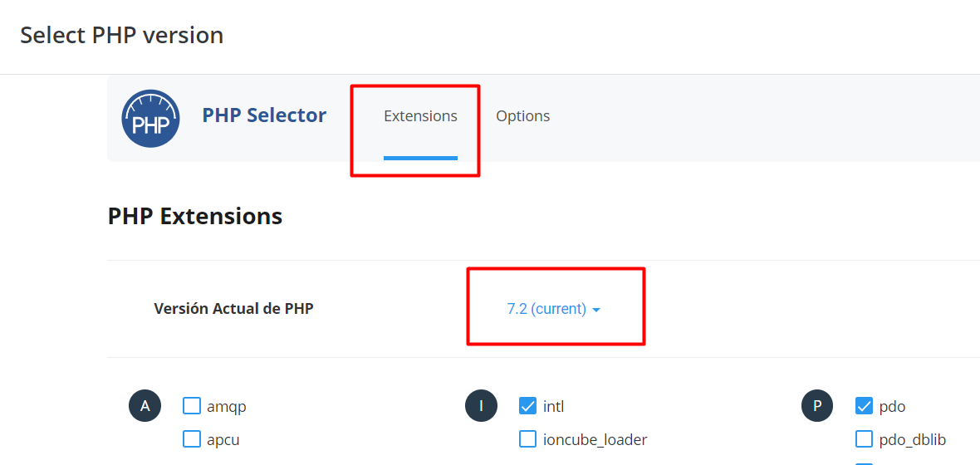Image resolution: width=980 pixels, height=465 pixels.
Task: Click the letter A group badge
Action: coord(145,406)
